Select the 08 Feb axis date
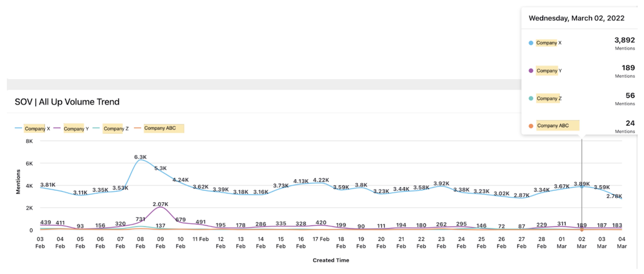Image resolution: width=644 pixels, height=274 pixels. (x=140, y=242)
